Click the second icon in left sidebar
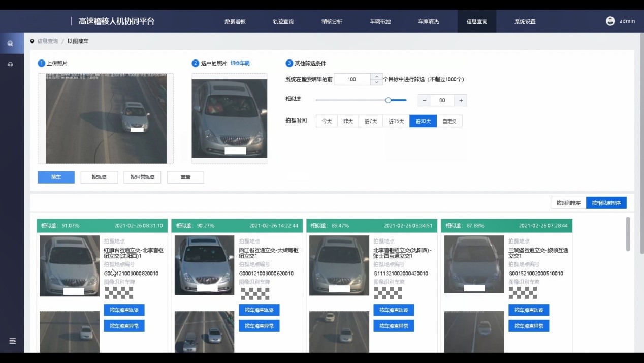Screen dimensions: 644x363 pyautogui.click(x=10, y=65)
